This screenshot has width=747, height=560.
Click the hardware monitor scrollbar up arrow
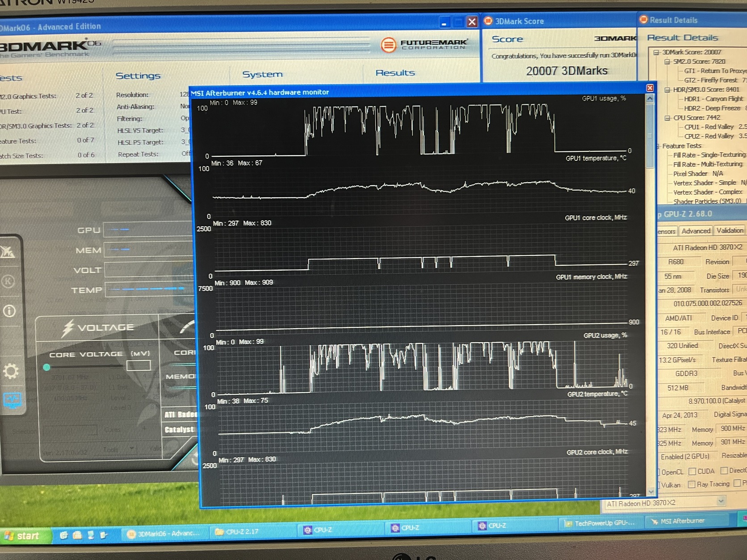650,98
